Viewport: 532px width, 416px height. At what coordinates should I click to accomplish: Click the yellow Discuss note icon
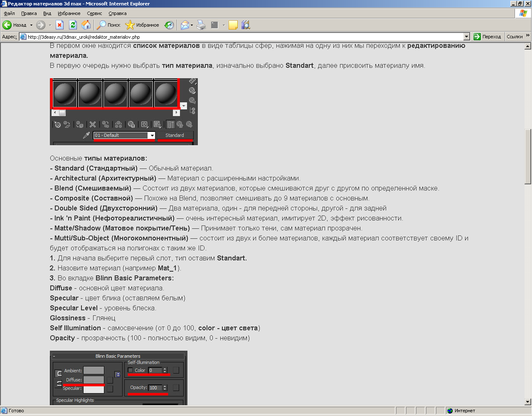pos(233,25)
